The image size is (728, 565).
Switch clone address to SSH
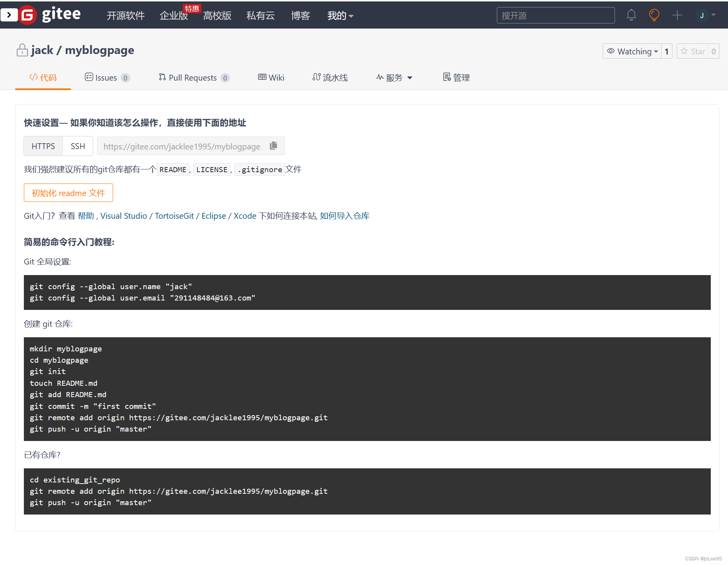click(x=77, y=146)
